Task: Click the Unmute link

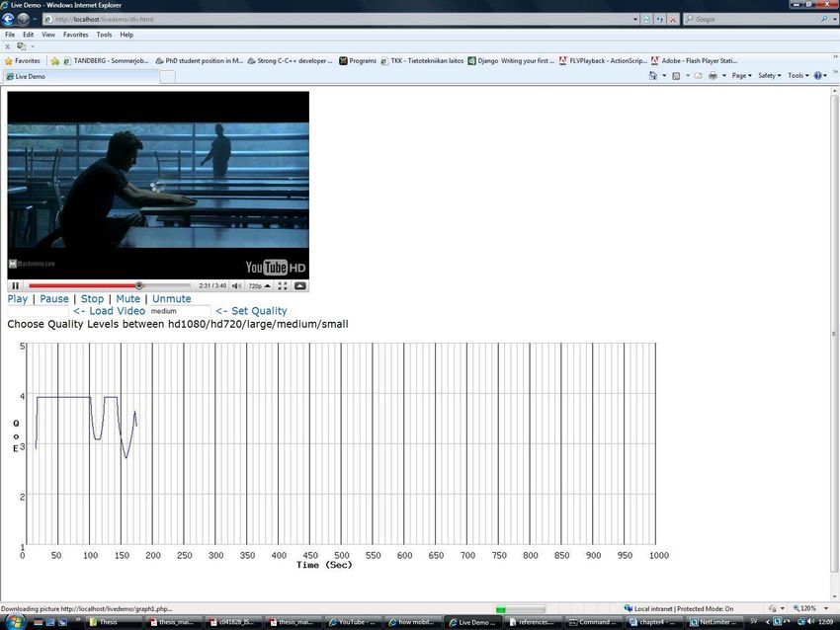Action: pos(171,298)
